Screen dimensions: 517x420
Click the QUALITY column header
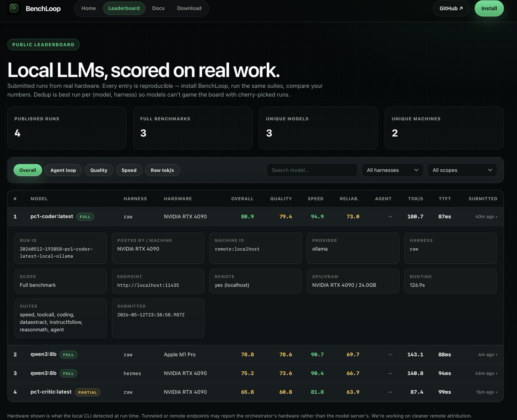281,199
